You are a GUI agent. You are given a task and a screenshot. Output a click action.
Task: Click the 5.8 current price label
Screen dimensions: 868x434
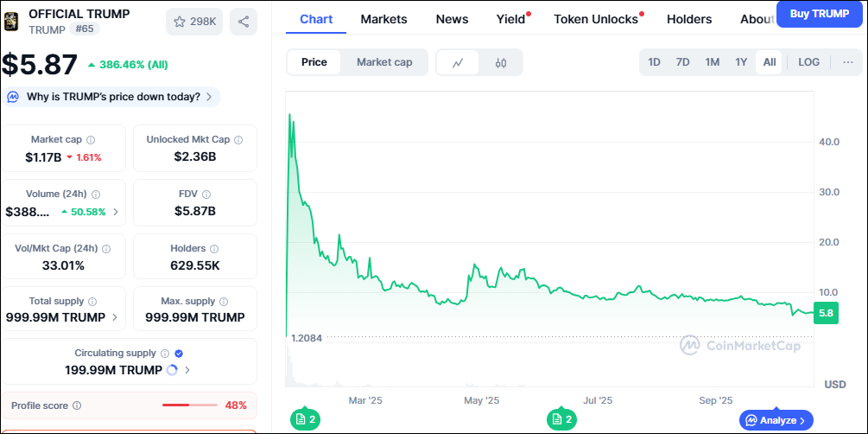click(826, 313)
